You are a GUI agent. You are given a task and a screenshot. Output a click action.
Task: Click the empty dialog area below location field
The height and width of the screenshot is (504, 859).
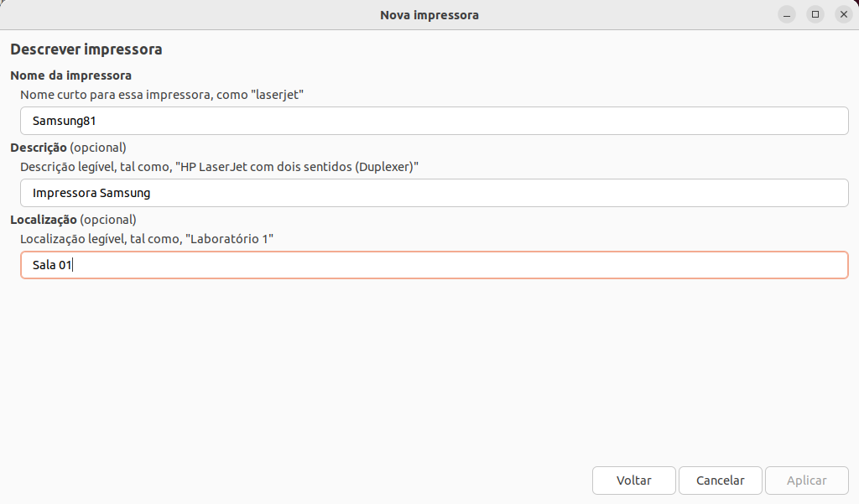429,369
